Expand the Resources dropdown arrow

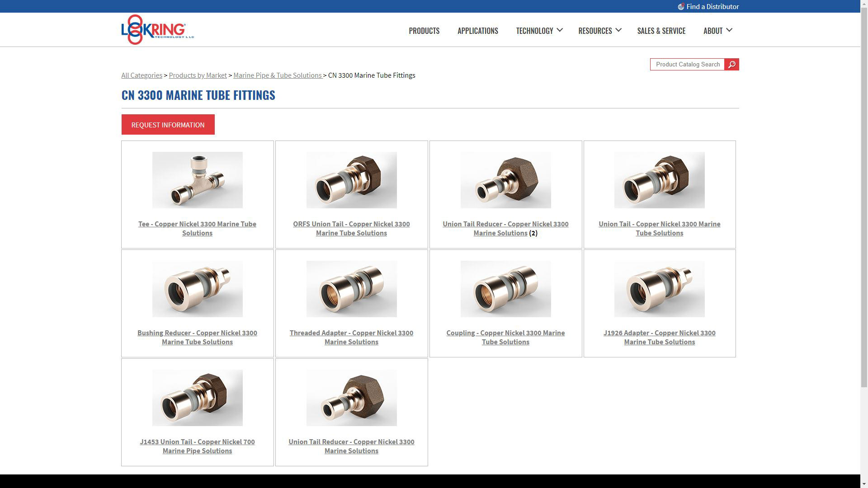click(618, 30)
